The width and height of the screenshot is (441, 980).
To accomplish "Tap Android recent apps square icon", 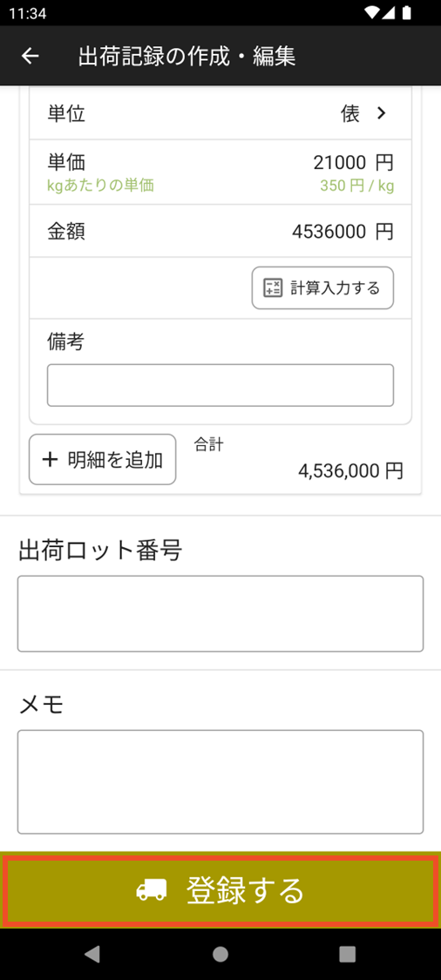I will tap(347, 953).
